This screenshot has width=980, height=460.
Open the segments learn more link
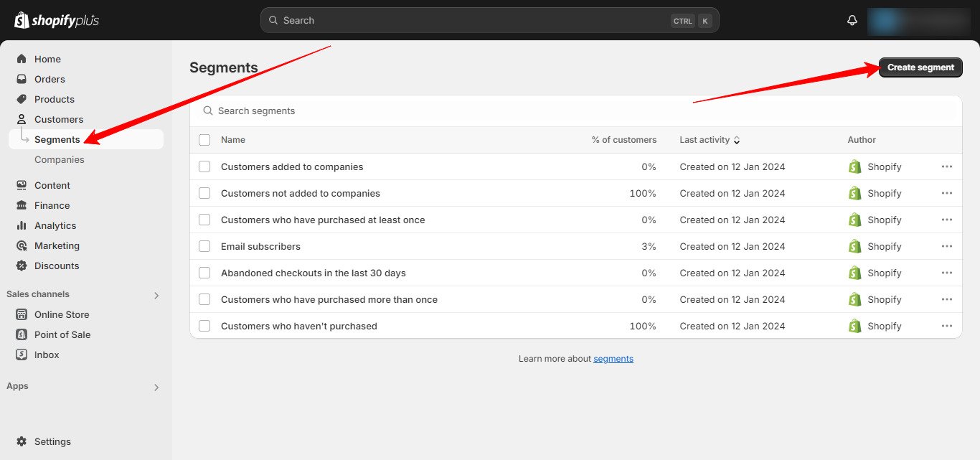coord(613,358)
